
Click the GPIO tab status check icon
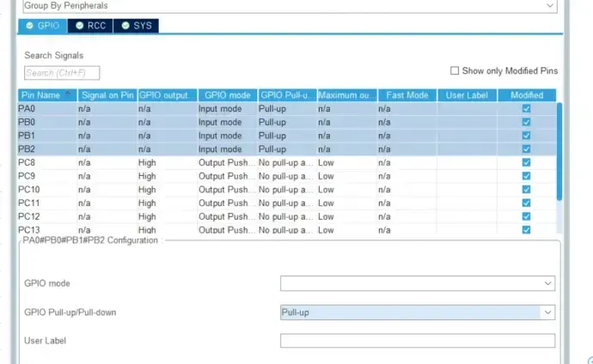28,26
